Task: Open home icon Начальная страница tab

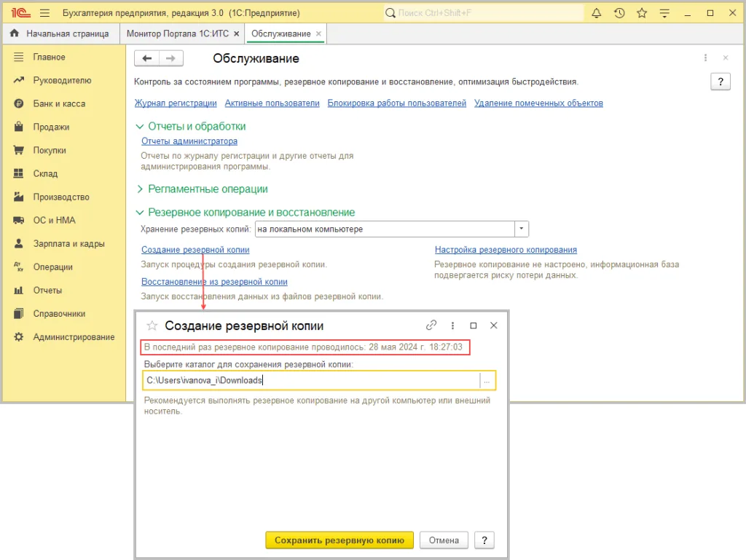Action: click(x=15, y=33)
